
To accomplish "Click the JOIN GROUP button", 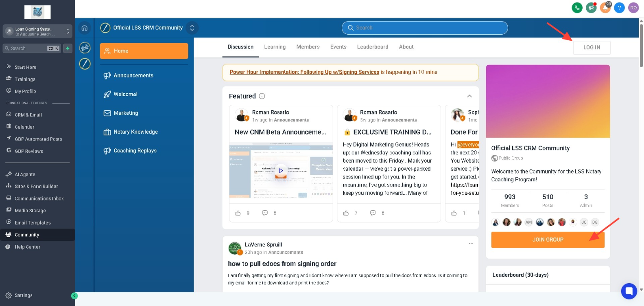I will (x=548, y=240).
